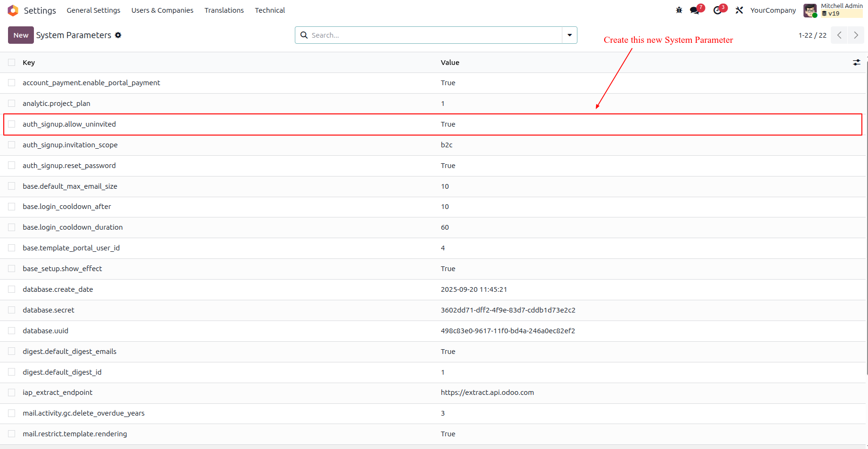Click the Settings app title
This screenshot has height=449, width=868.
pos(40,10)
